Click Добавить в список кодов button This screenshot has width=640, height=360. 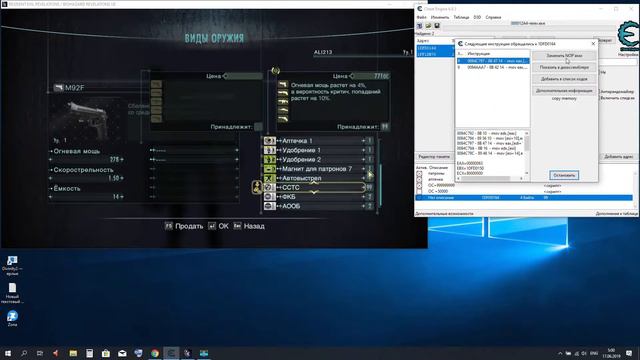564,79
